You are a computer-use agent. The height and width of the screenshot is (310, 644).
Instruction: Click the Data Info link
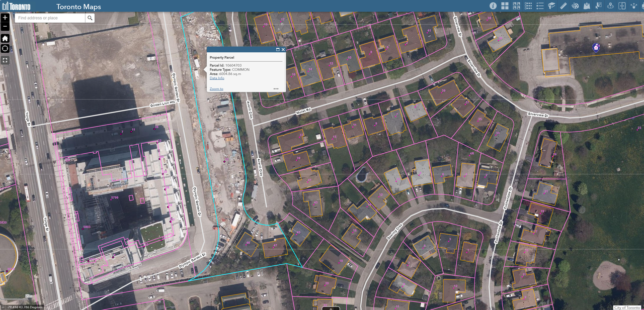tap(217, 78)
